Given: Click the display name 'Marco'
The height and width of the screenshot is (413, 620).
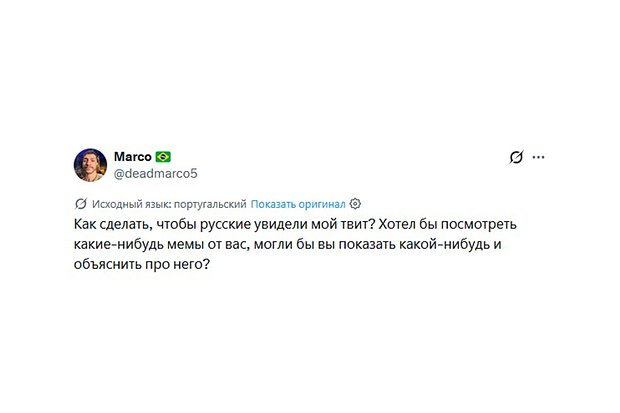Looking at the screenshot, I should click(x=132, y=157).
